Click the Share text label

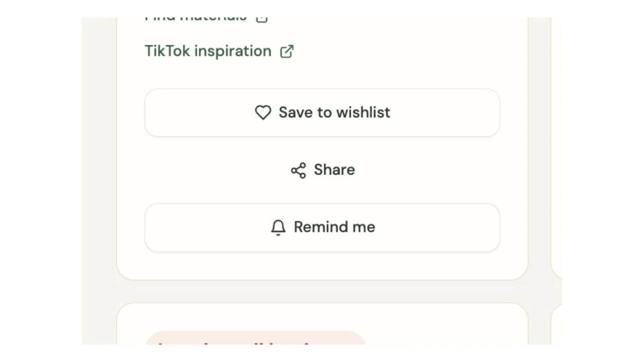pyautogui.click(x=334, y=170)
